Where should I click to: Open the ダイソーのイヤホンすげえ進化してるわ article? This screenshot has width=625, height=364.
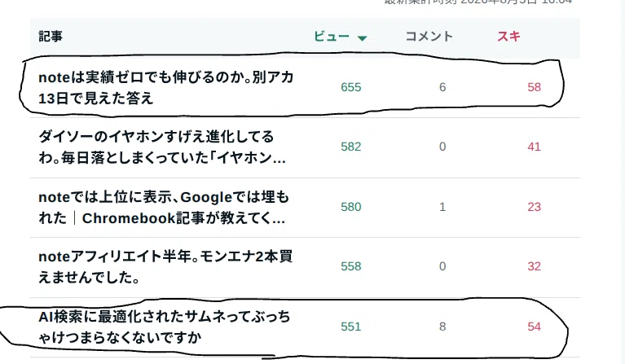pyautogui.click(x=162, y=147)
